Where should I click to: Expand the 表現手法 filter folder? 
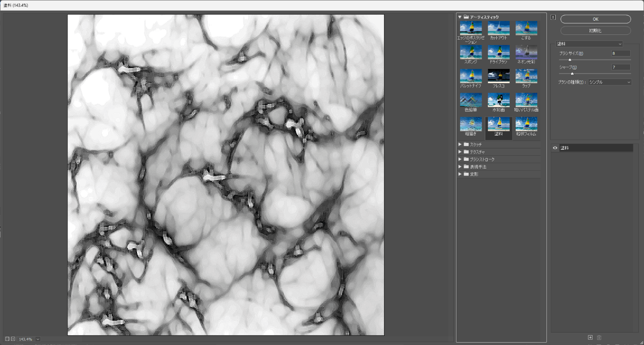(x=460, y=167)
